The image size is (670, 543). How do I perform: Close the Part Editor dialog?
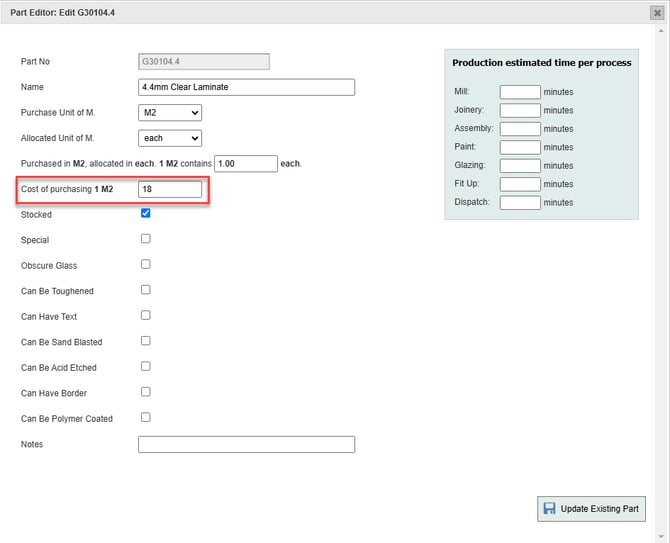656,13
